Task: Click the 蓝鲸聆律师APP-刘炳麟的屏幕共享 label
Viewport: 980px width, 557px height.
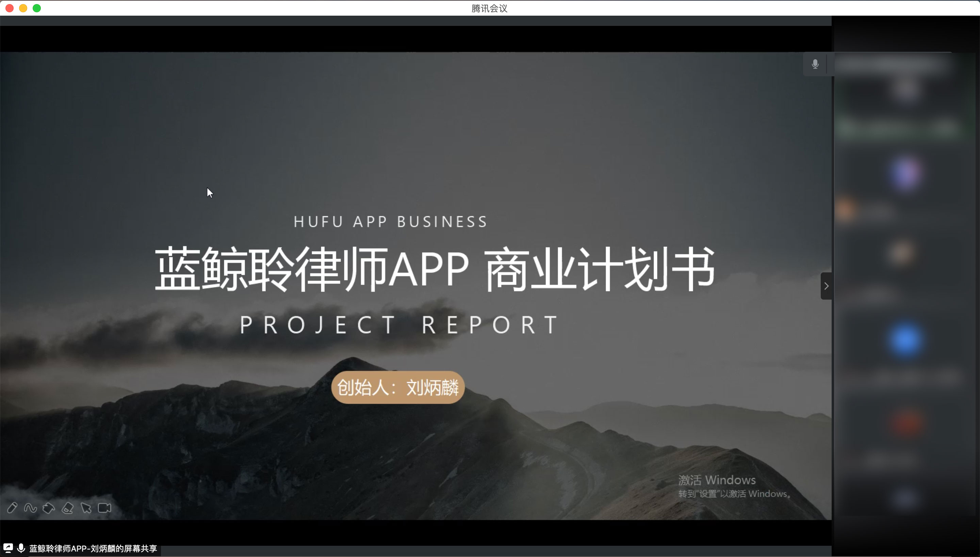Action: [93, 548]
